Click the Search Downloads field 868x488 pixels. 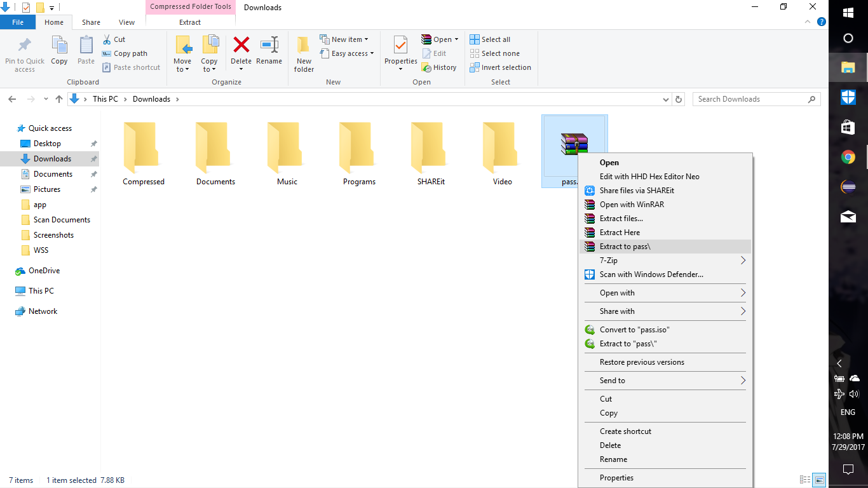(750, 99)
